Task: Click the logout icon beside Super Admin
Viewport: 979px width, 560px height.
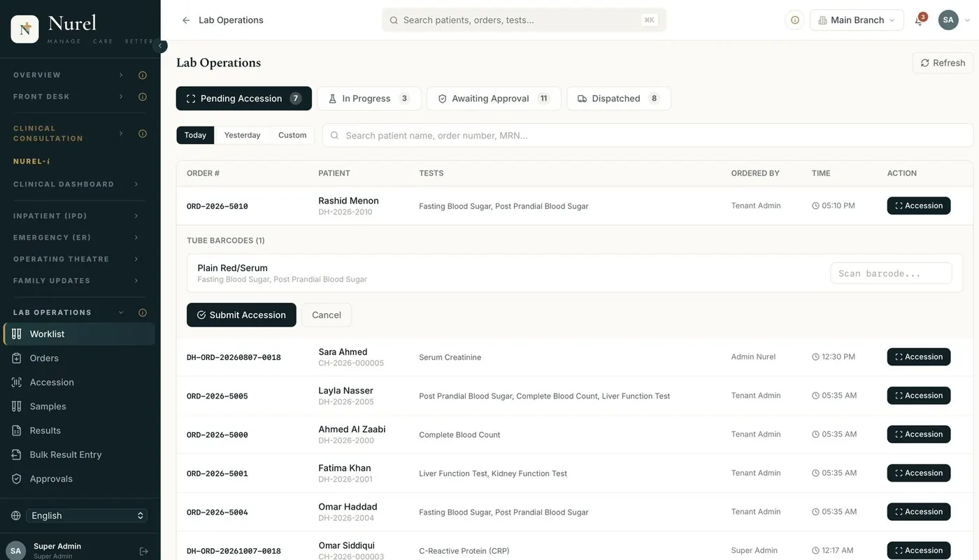Action: point(144,552)
